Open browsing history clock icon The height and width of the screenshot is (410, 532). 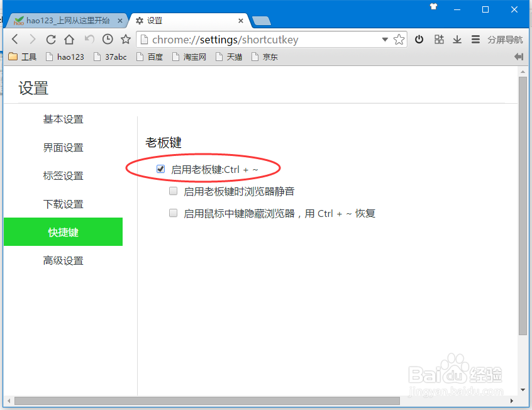point(108,40)
